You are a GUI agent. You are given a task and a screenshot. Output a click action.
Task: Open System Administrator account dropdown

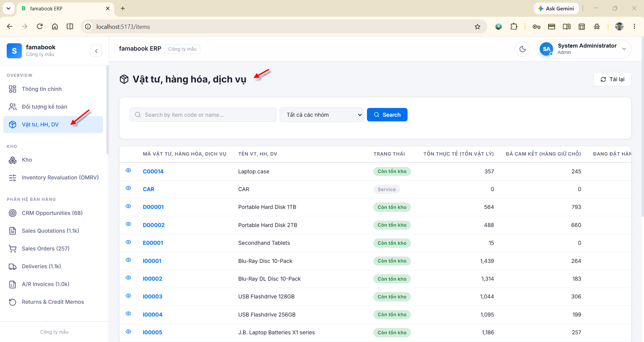click(584, 49)
